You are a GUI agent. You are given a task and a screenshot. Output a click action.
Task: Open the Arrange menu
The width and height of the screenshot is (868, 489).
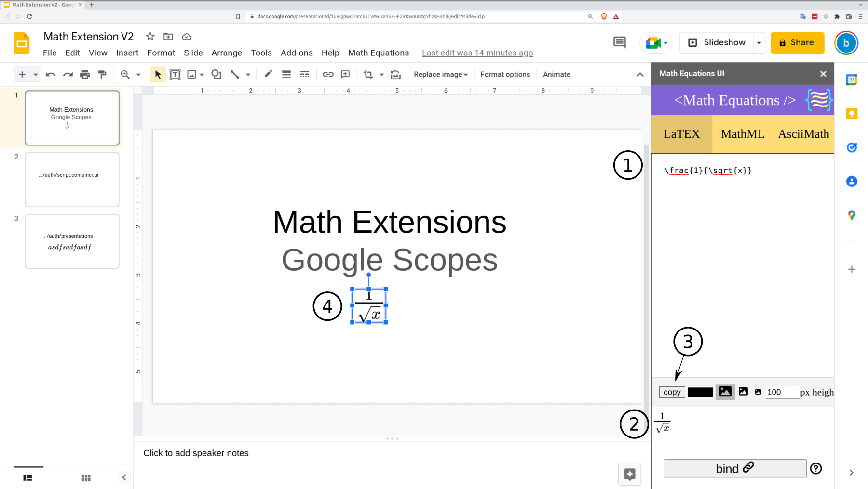[x=227, y=53]
